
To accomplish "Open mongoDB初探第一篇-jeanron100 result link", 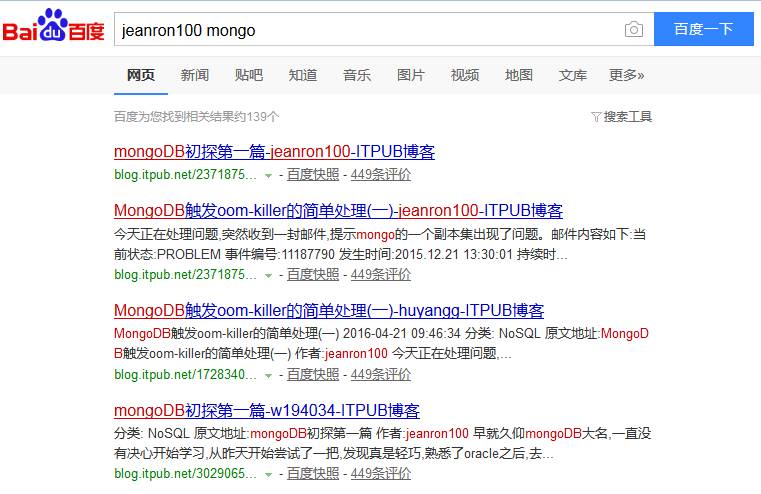I will point(274,152).
